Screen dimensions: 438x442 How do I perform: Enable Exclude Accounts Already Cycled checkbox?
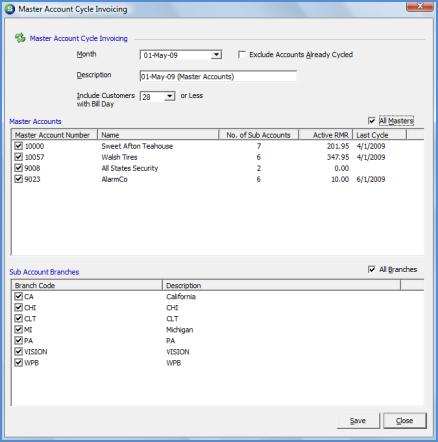[242, 55]
